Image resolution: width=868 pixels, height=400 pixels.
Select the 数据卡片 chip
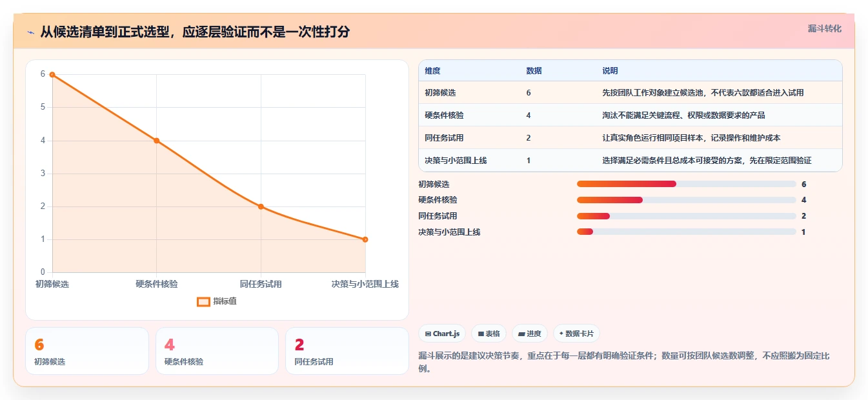pos(576,334)
